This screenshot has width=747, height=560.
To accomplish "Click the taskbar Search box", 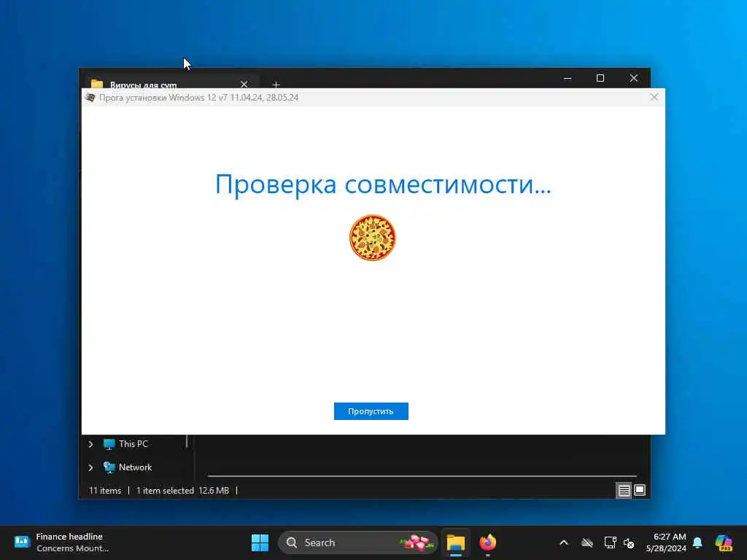I will [x=357, y=542].
